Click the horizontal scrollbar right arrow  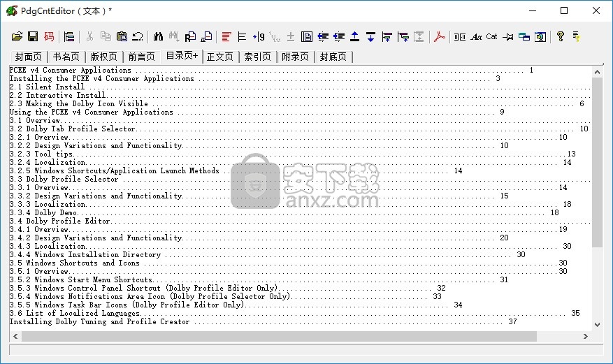coord(585,336)
